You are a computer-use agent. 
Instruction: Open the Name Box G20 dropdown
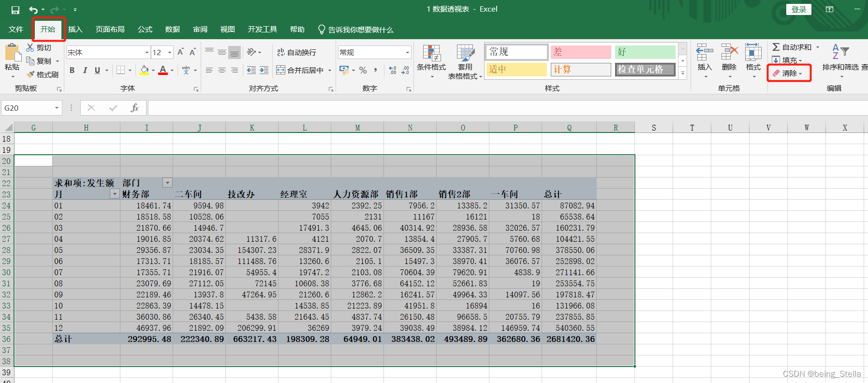(x=57, y=108)
